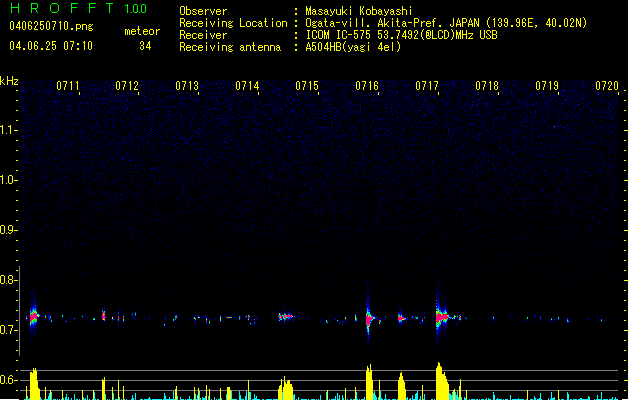Click the Receiving antenna label
Screen dimensions: 629x400
click(230, 47)
